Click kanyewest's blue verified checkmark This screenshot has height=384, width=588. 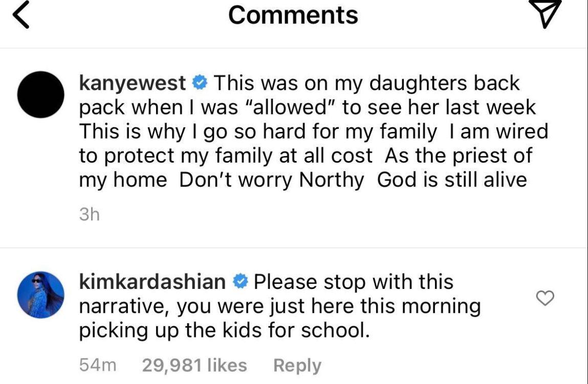(x=199, y=82)
